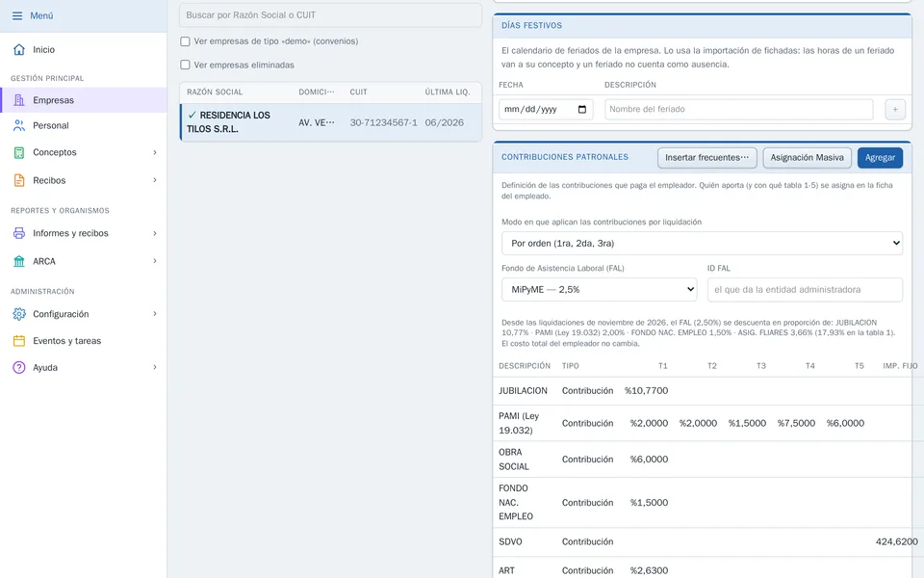924x578 pixels.
Task: Expand the ARCA submenu chevron
Action: coord(155,261)
